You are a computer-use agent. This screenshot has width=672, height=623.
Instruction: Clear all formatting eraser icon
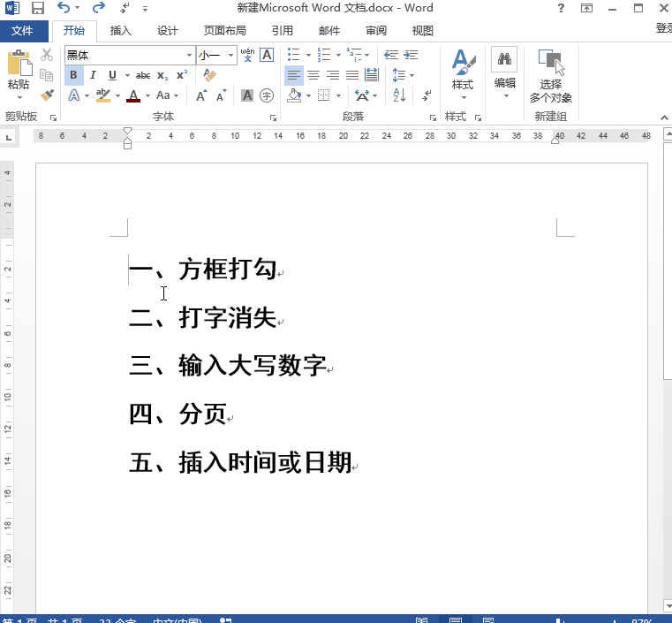click(209, 74)
